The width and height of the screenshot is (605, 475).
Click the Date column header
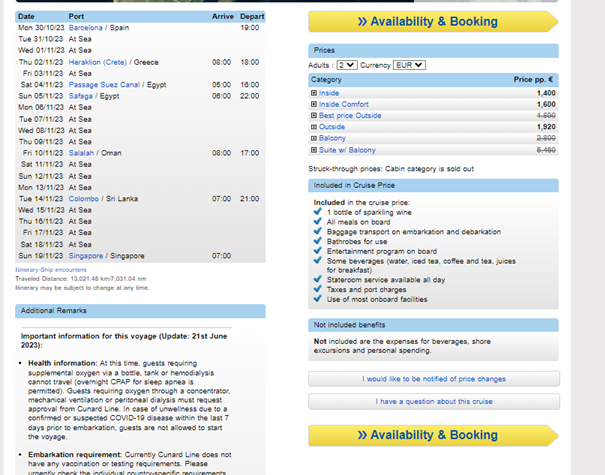pyautogui.click(x=26, y=17)
